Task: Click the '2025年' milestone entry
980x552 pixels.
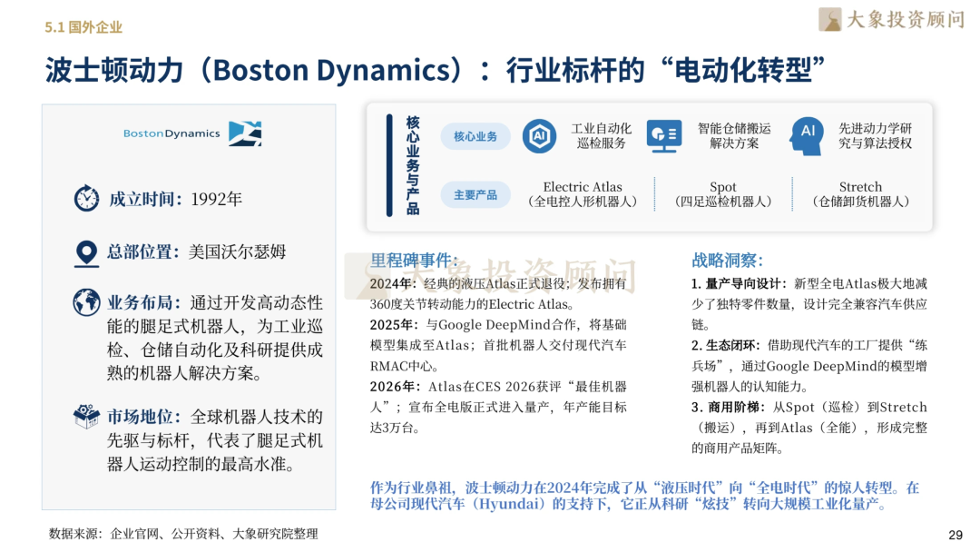Action: click(498, 345)
